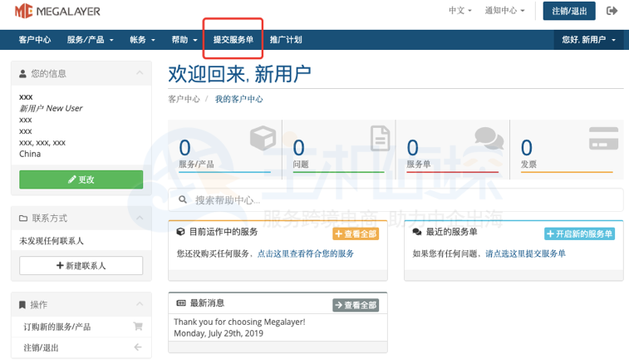This screenshot has height=364, width=629.
Task: Collapse the 操作 panel
Action: (x=139, y=304)
